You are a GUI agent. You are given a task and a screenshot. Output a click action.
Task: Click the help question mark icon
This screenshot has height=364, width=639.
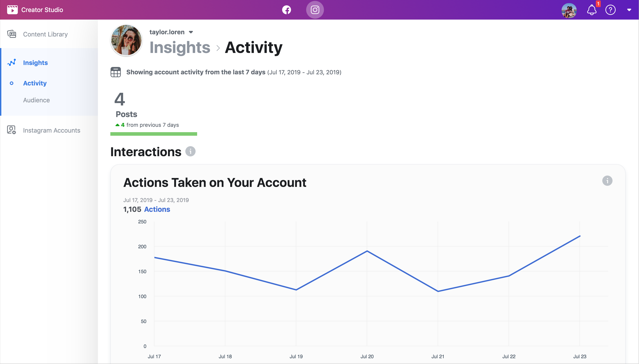click(x=611, y=10)
